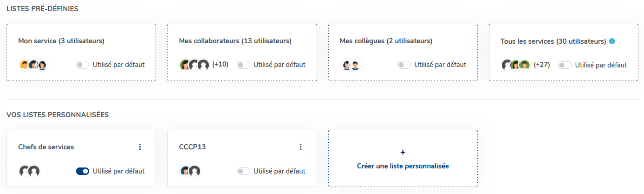Disable default use for Chefs de services
The height and width of the screenshot is (194, 644).
pyautogui.click(x=83, y=171)
